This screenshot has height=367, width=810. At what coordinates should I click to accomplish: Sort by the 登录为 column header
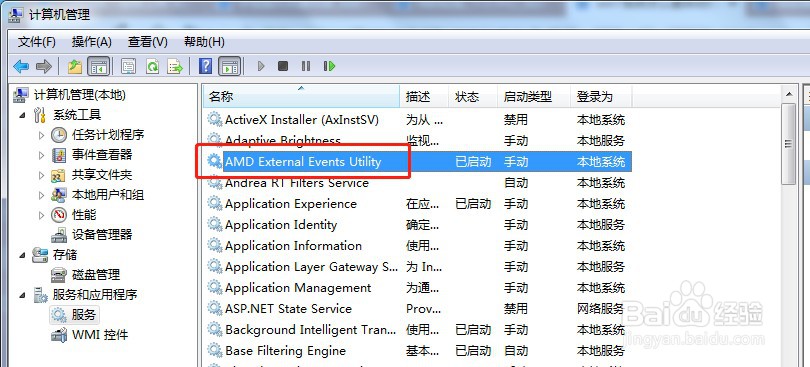point(601,97)
